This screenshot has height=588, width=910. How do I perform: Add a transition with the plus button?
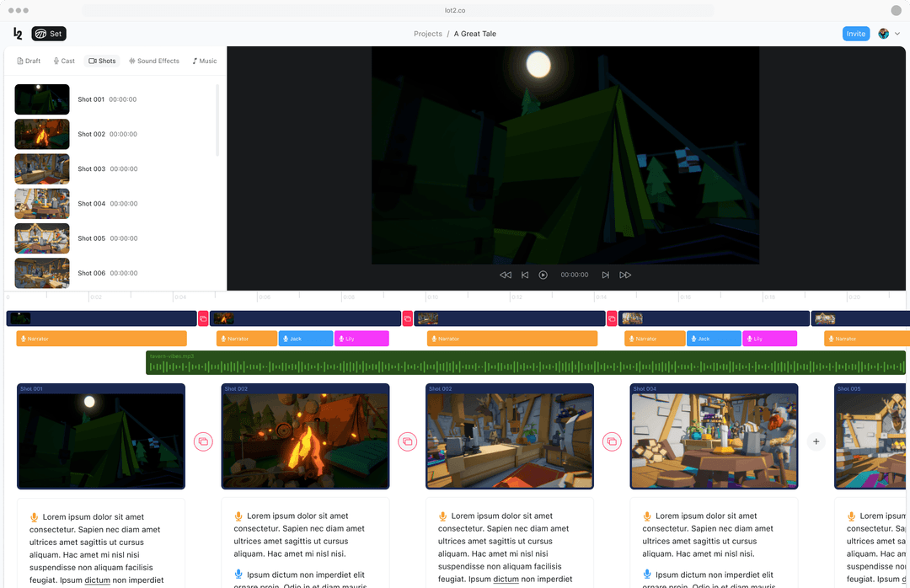(x=816, y=441)
